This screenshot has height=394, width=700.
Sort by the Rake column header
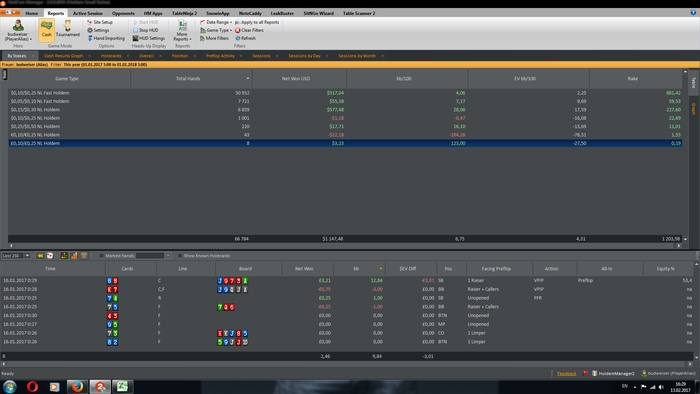635,79
